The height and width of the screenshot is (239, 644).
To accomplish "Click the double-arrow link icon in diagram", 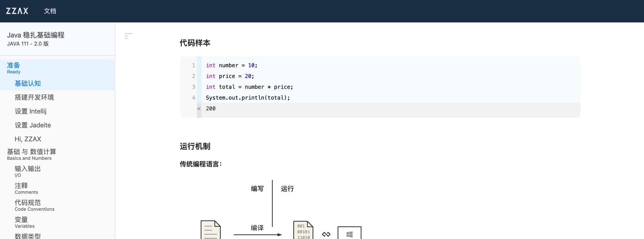I will pyautogui.click(x=326, y=234).
